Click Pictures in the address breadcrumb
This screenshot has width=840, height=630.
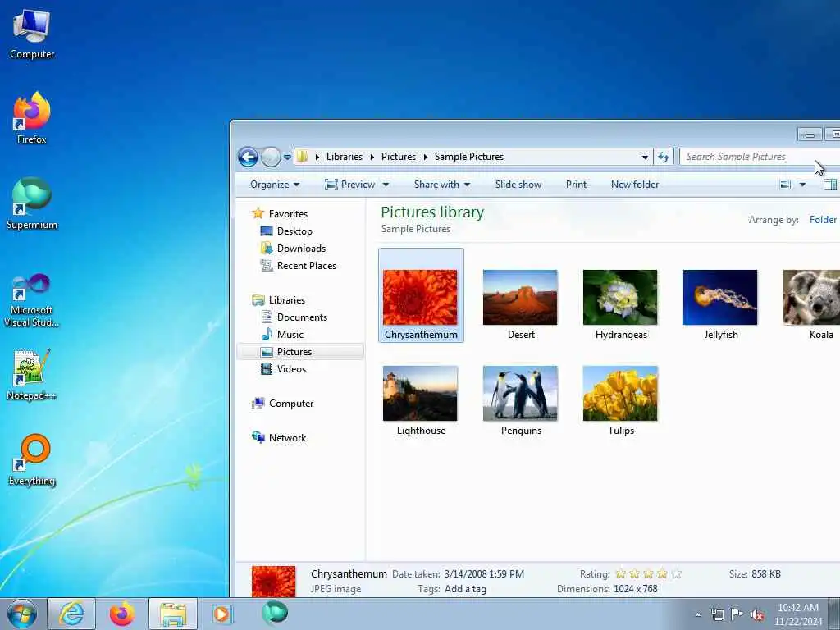click(399, 157)
